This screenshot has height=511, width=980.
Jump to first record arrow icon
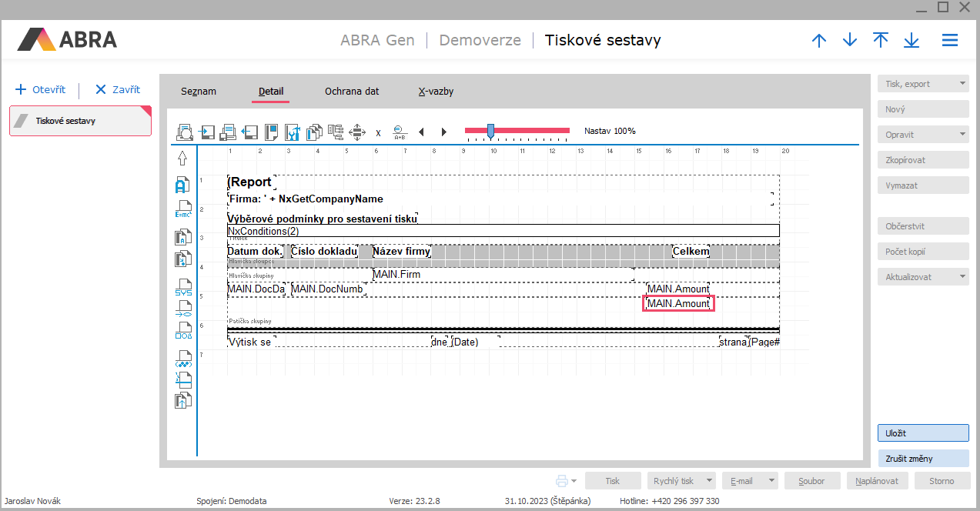[x=881, y=40]
